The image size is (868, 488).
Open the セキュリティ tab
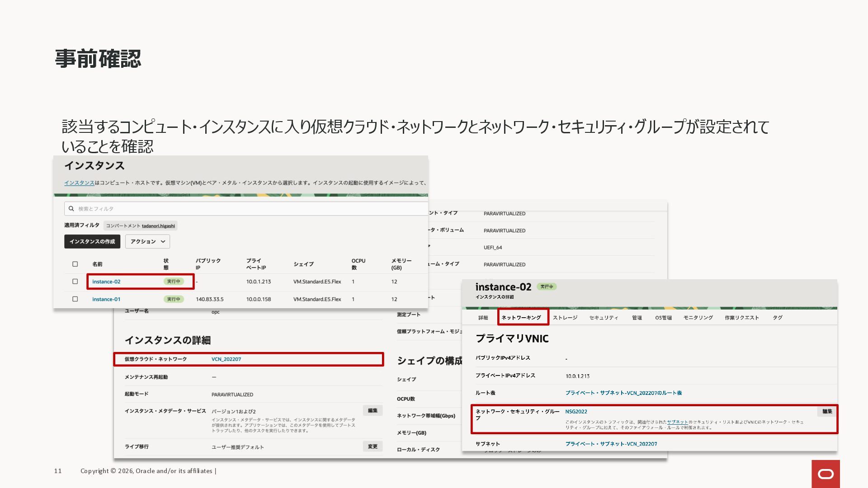coord(604,318)
